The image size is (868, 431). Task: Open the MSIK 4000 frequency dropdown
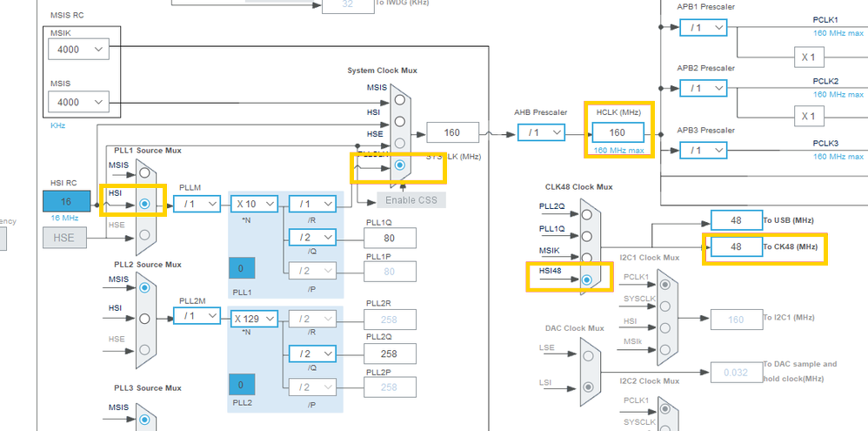[x=78, y=50]
